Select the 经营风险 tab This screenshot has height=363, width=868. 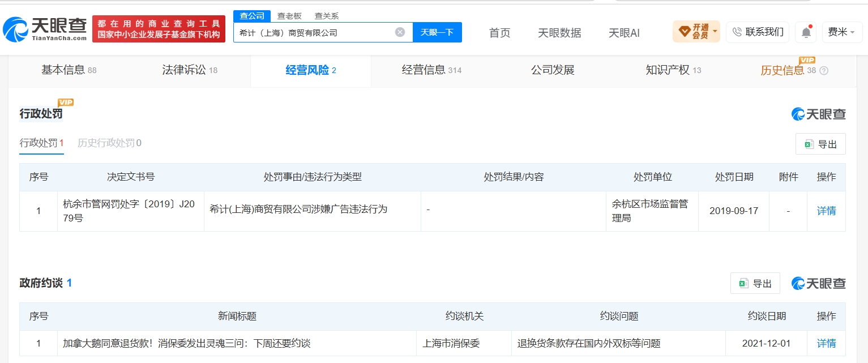311,70
